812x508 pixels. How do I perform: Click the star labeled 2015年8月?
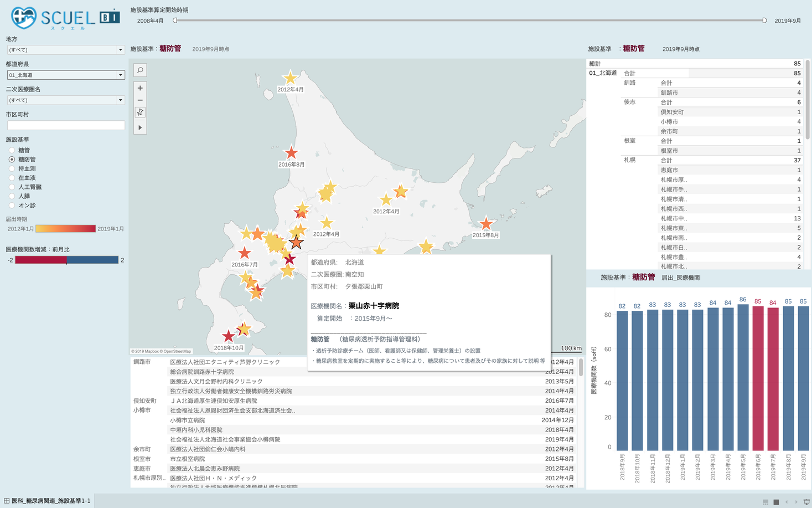click(486, 223)
